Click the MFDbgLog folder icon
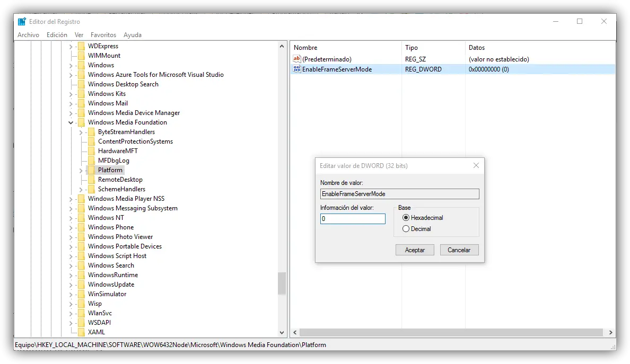 [92, 161]
